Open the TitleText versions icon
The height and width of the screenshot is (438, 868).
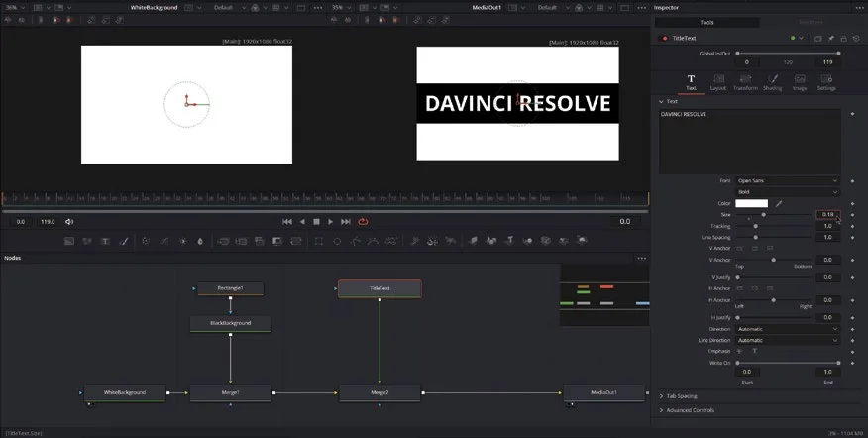pyautogui.click(x=818, y=39)
